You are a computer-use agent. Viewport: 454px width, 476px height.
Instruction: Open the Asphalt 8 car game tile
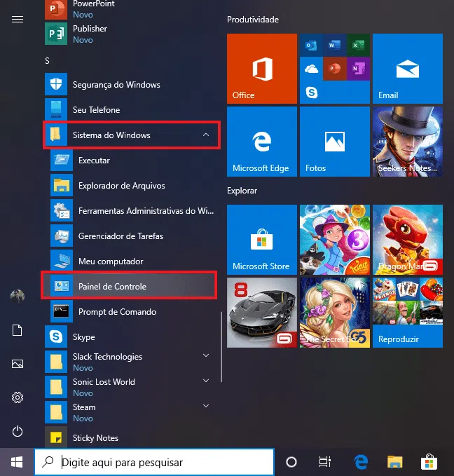pos(262,313)
